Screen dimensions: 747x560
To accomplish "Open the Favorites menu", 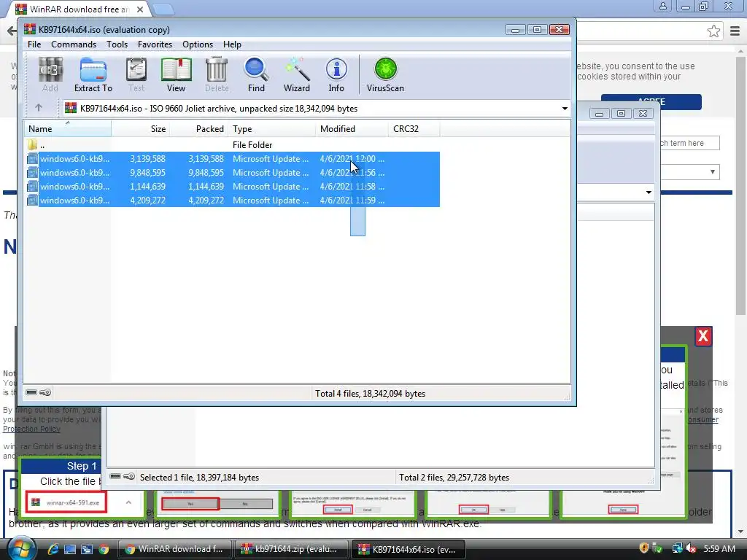I will tap(155, 44).
